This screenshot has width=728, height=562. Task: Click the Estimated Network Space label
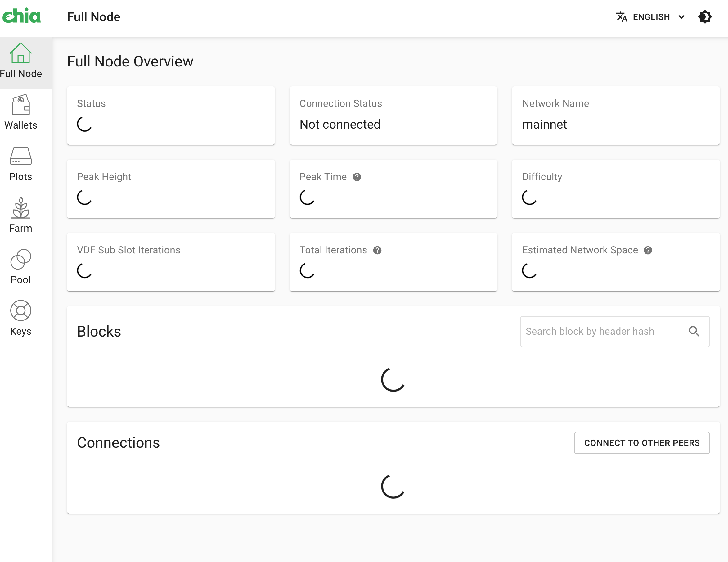coord(580,250)
